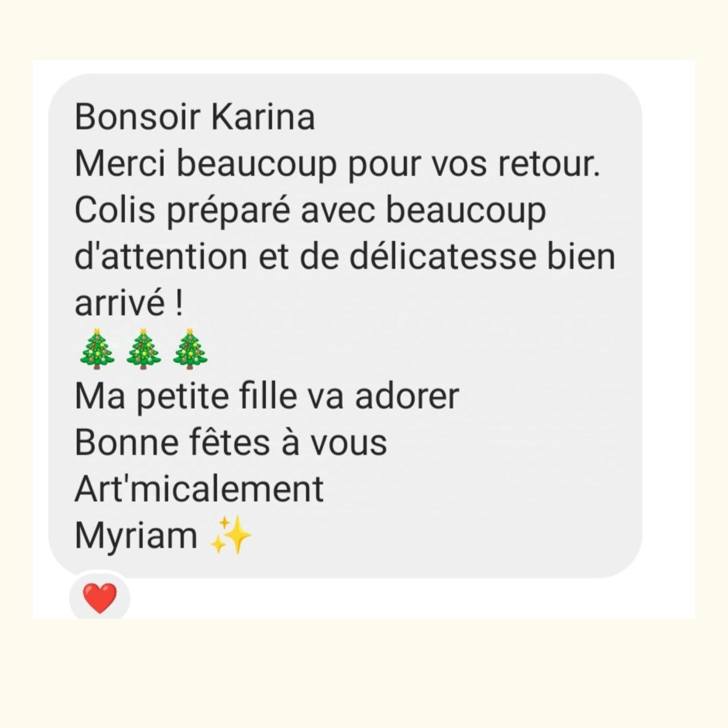Screen dimensions: 728x728
Task: Click the third Christmas tree emoji
Action: coord(190,349)
